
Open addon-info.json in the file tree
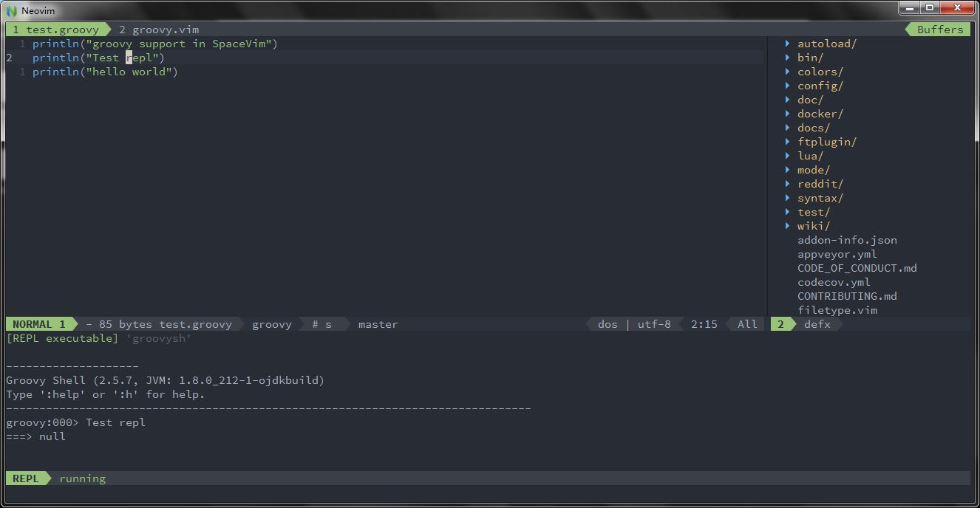click(847, 240)
